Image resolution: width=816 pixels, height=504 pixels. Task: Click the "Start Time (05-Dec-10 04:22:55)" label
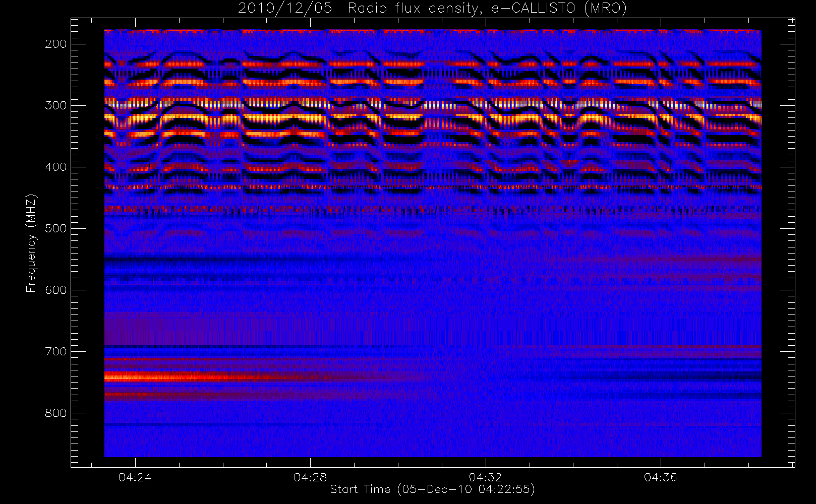click(432, 489)
